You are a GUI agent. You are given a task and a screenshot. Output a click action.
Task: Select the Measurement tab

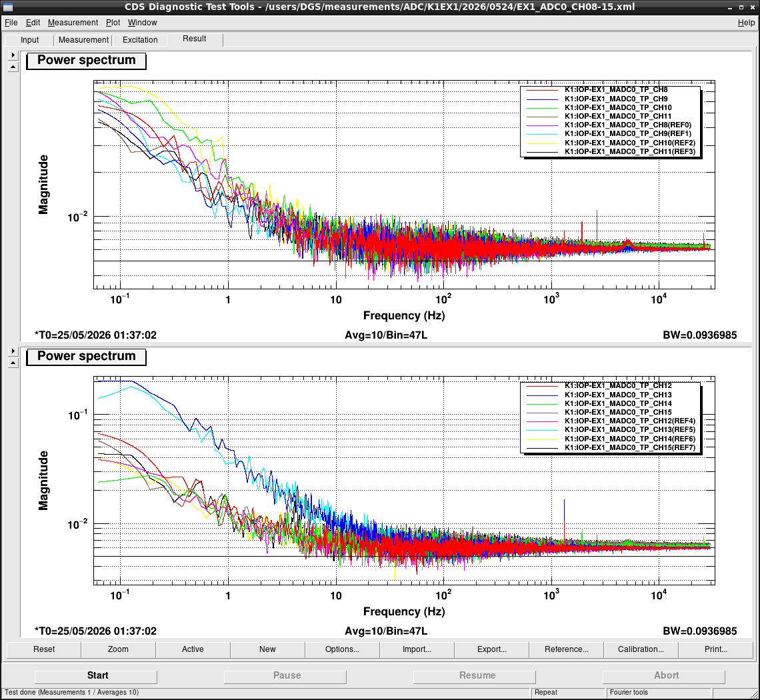point(83,40)
